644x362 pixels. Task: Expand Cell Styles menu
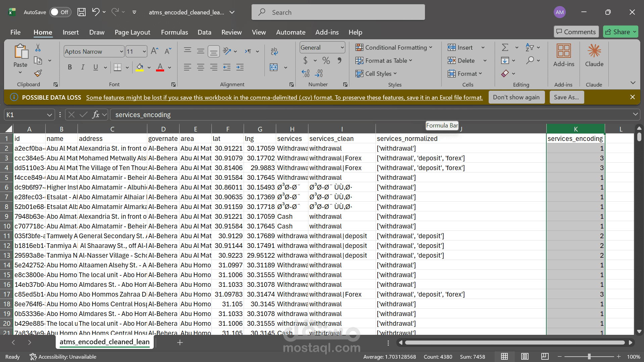point(376,74)
